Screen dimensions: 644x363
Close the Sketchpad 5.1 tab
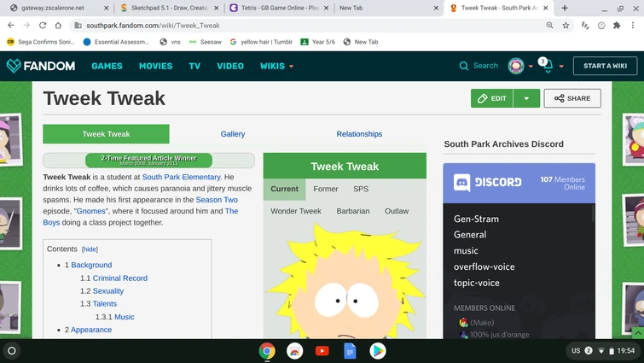tap(217, 8)
